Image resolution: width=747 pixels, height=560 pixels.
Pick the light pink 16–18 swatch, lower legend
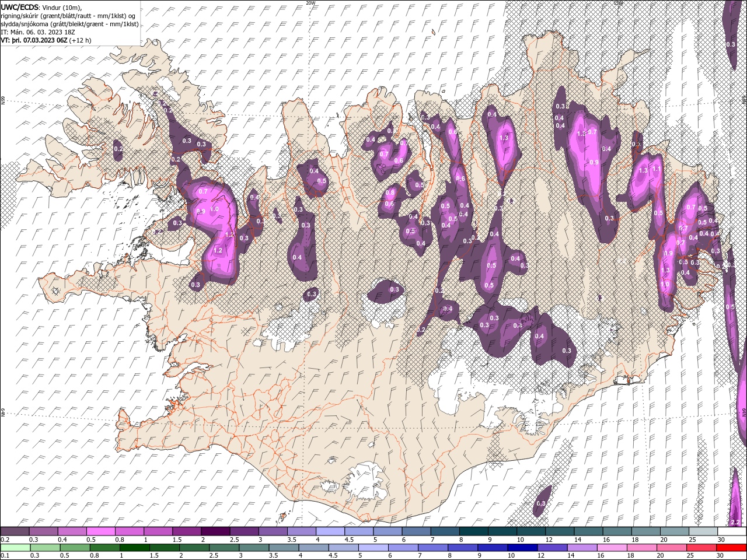pos(613,548)
